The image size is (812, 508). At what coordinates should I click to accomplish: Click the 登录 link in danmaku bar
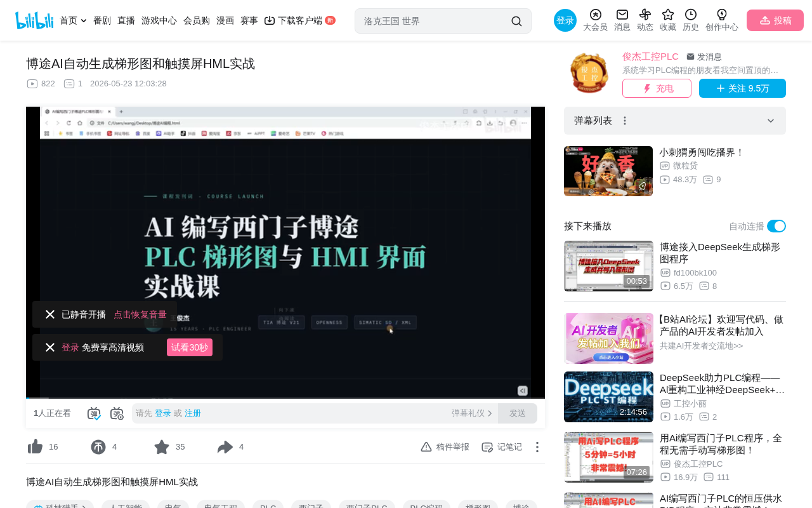click(x=163, y=413)
